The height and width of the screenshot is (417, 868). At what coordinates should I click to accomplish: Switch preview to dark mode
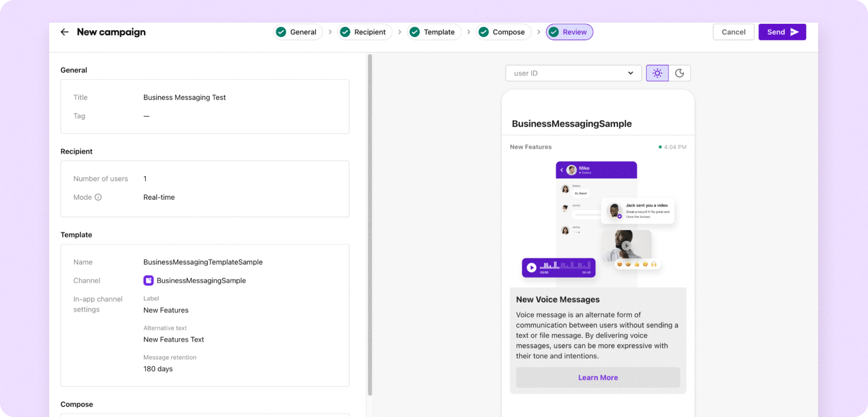tap(680, 73)
